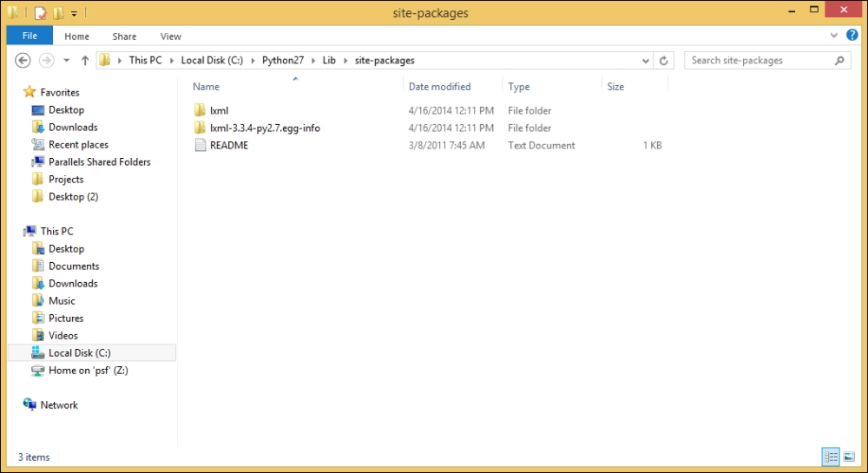The height and width of the screenshot is (473, 868).
Task: Sort by Size column header
Action: click(615, 86)
